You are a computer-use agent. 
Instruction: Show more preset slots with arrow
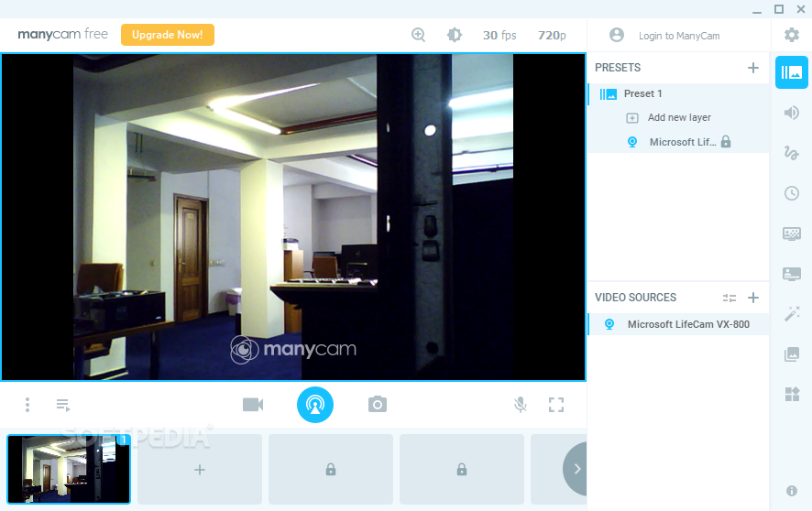tap(576, 469)
